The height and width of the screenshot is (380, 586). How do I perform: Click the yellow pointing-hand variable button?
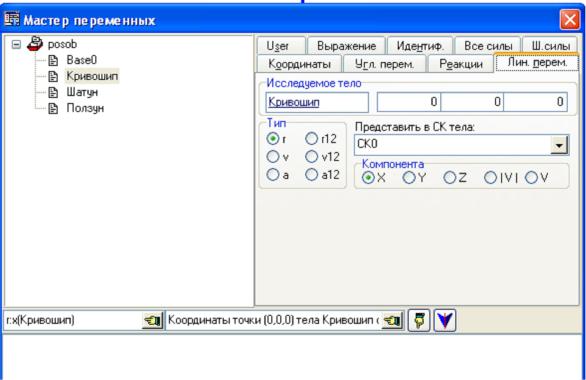click(x=419, y=320)
